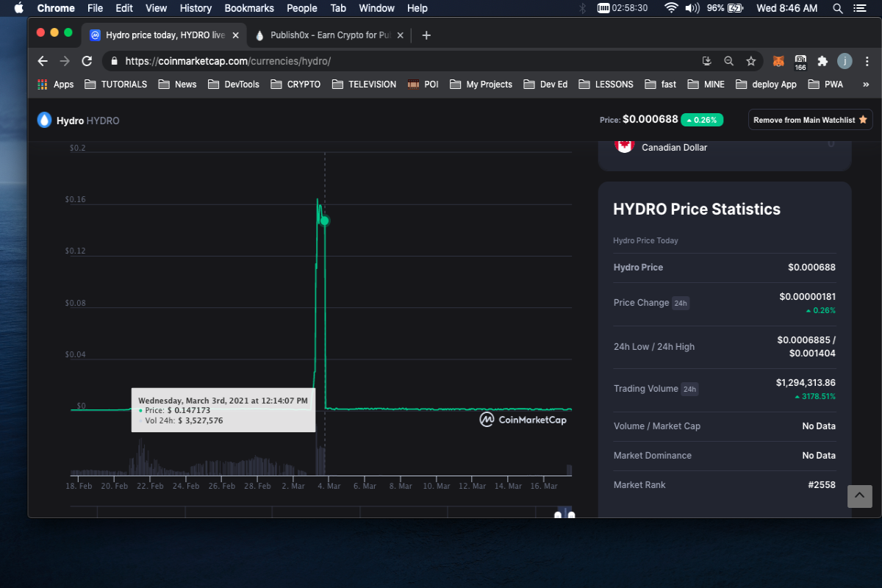The width and height of the screenshot is (882, 588).
Task: Open the Extensions puzzle menu
Action: coord(822,61)
